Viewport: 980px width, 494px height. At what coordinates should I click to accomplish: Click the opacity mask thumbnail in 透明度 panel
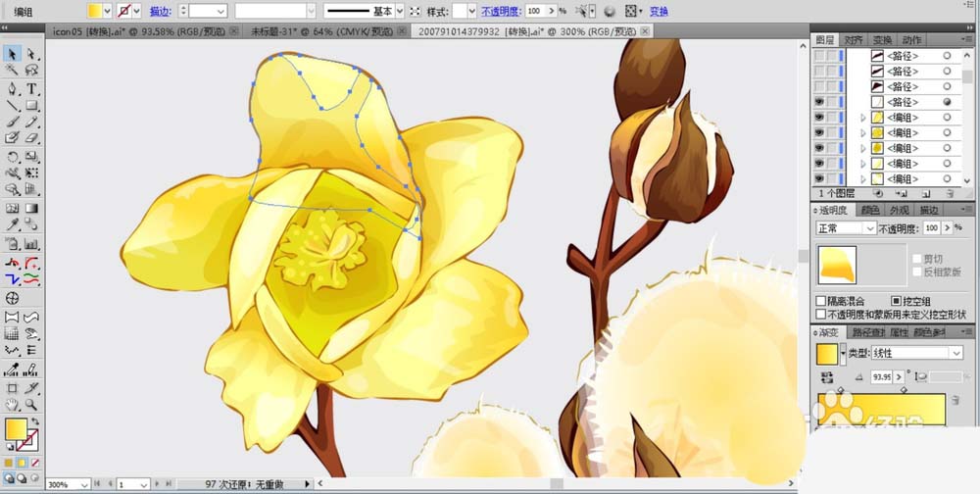coord(837,265)
